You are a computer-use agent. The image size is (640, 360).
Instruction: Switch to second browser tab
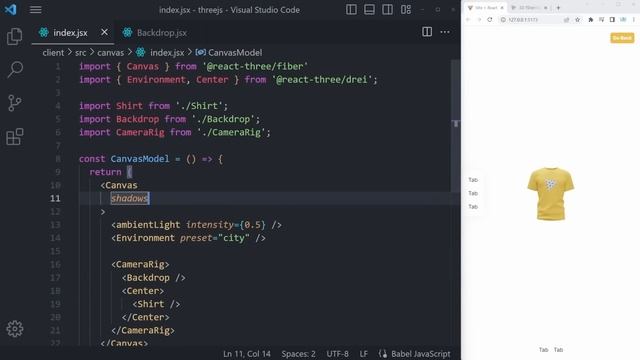(x=530, y=8)
